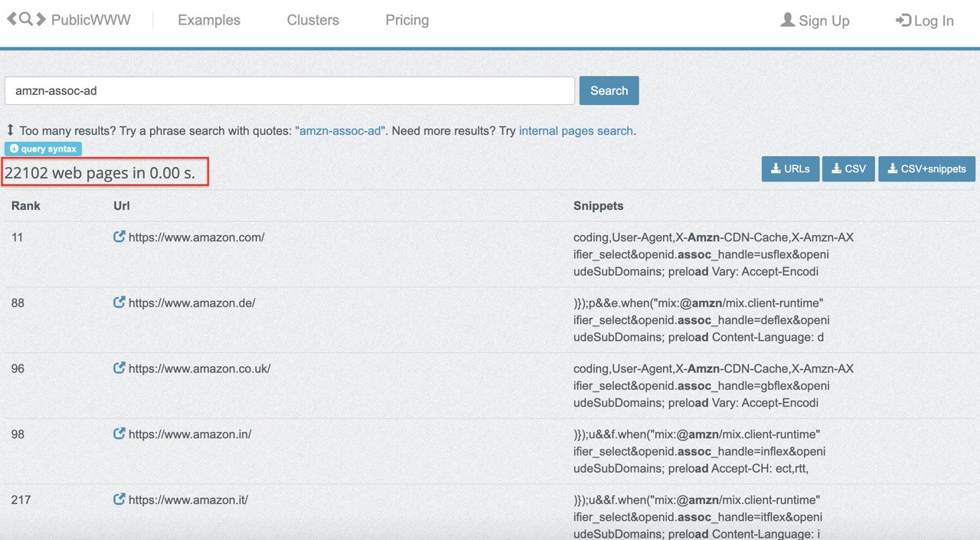Image resolution: width=980 pixels, height=540 pixels.
Task: Download results via the CSV button
Action: click(x=848, y=169)
